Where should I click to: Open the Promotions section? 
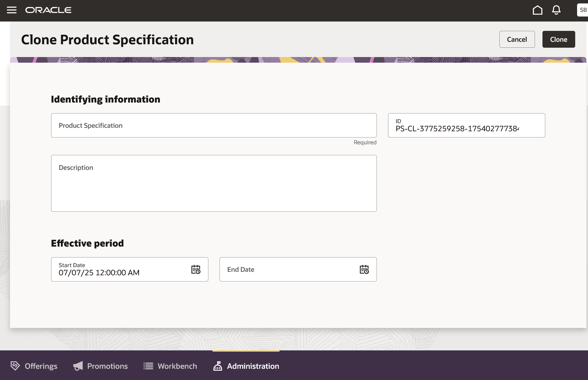click(x=107, y=366)
